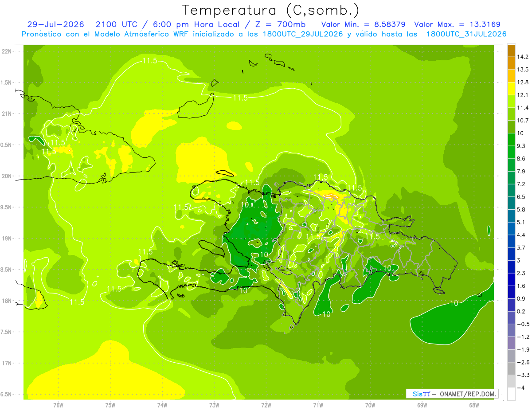Select the 'Valor Min. = 8.58379' value

click(363, 24)
